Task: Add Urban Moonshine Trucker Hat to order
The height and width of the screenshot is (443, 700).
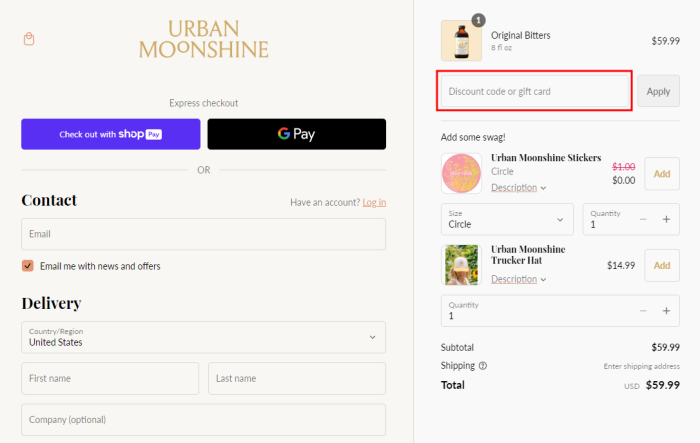Action: [x=662, y=265]
